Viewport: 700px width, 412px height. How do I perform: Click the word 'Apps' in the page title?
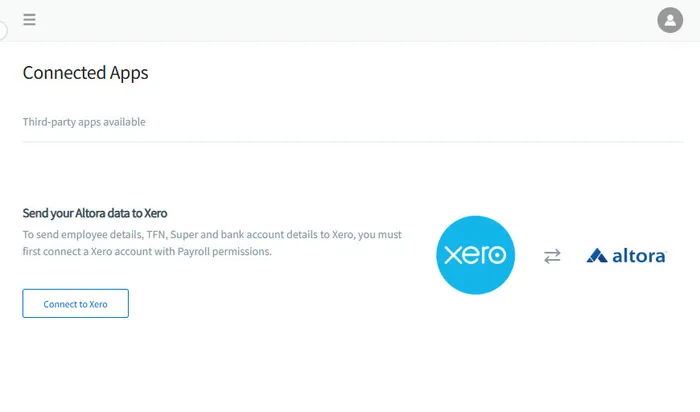point(129,72)
